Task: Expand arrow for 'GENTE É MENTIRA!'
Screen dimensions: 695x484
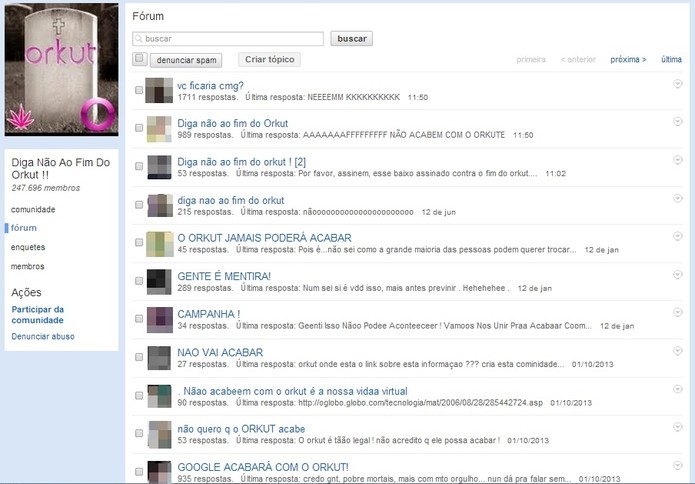Action: [678, 275]
